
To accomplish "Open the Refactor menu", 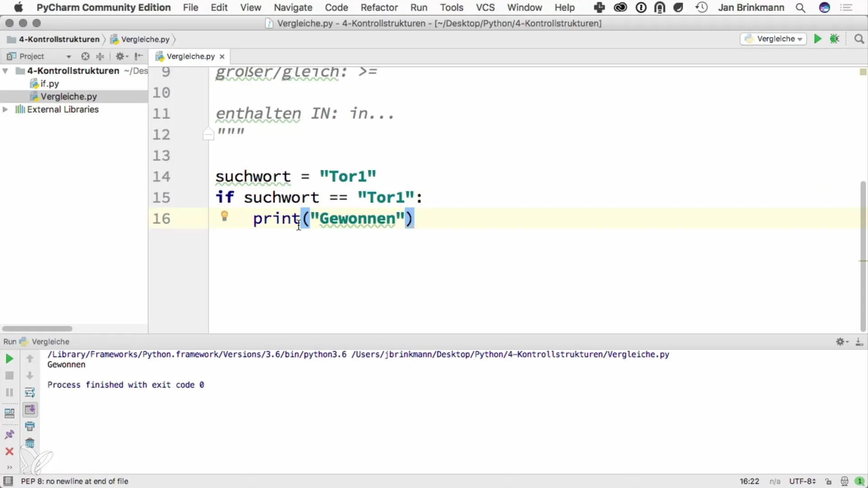I will [379, 8].
